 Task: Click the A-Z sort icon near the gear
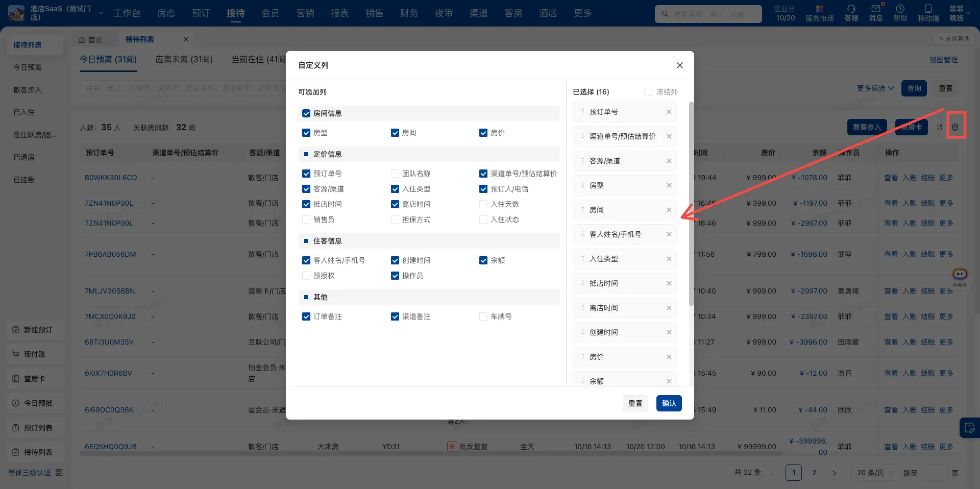coord(939,127)
